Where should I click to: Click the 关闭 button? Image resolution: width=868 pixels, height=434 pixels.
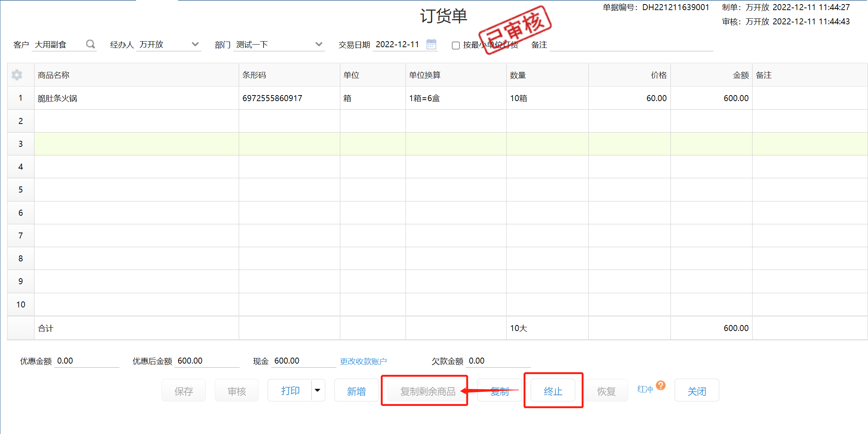(697, 391)
